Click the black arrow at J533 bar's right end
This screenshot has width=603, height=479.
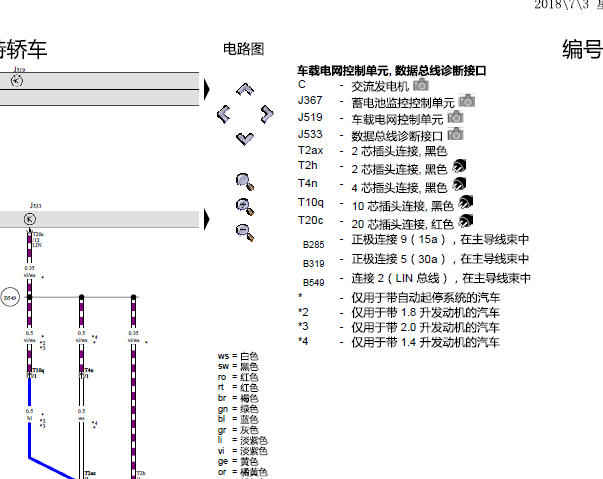[x=207, y=220]
